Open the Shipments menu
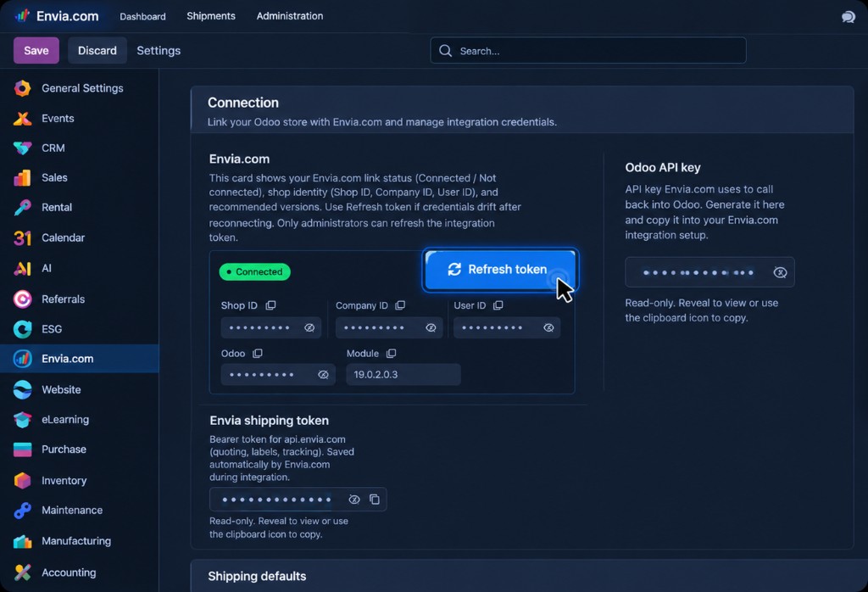This screenshot has width=868, height=592. [211, 16]
